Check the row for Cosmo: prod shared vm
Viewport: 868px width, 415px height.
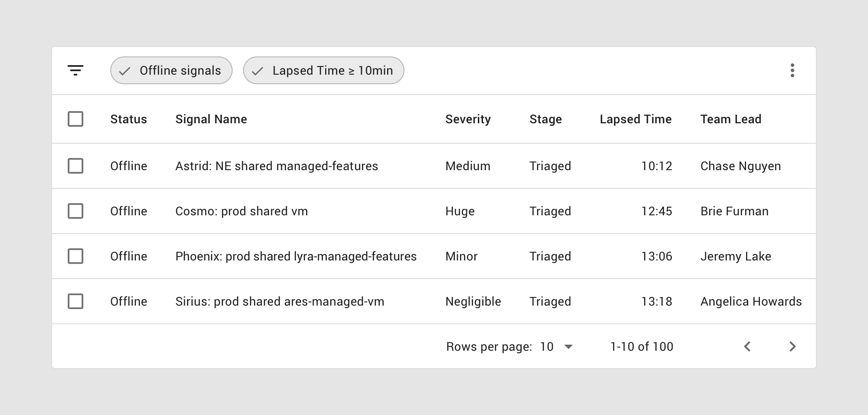[76, 211]
